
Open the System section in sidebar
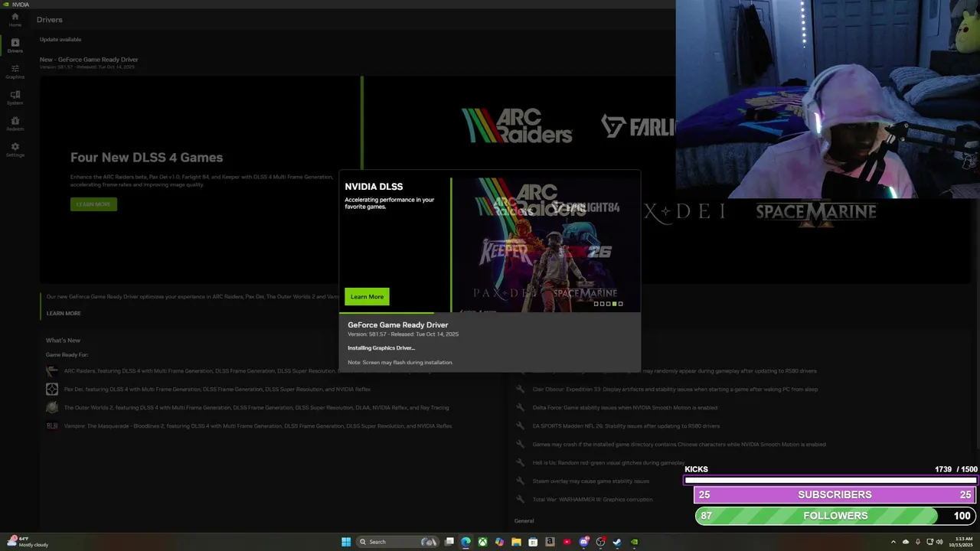point(15,97)
